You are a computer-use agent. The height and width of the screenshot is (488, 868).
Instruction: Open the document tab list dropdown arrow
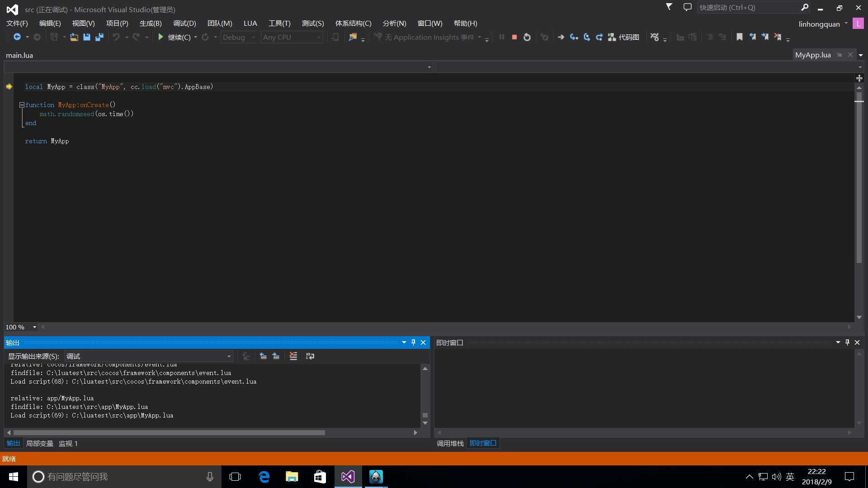point(860,55)
